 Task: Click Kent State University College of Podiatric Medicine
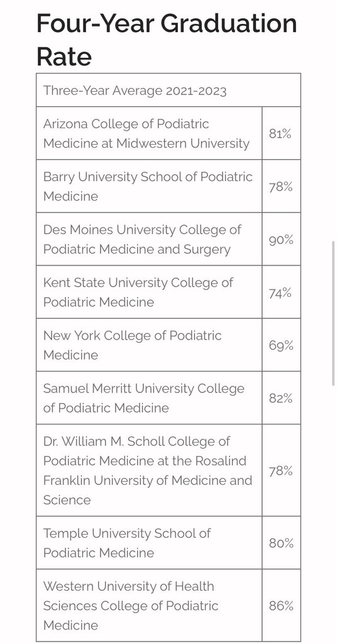(x=149, y=292)
